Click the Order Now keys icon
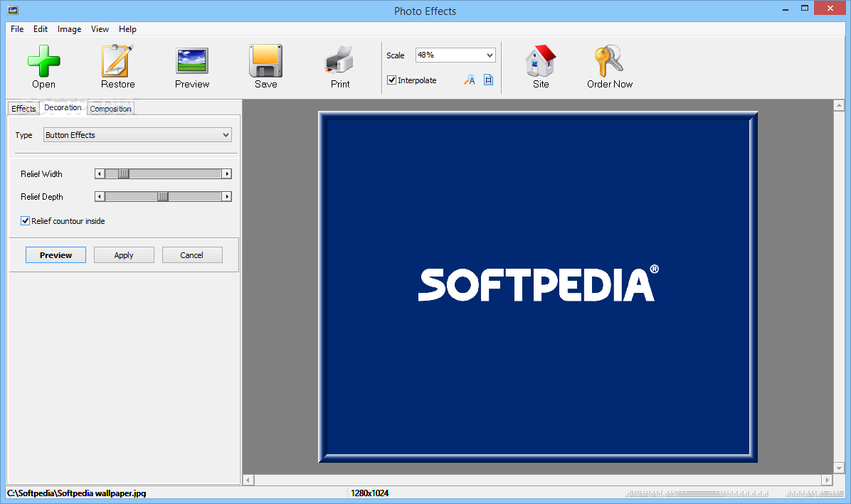Viewport: 851px width, 504px height. [x=609, y=60]
